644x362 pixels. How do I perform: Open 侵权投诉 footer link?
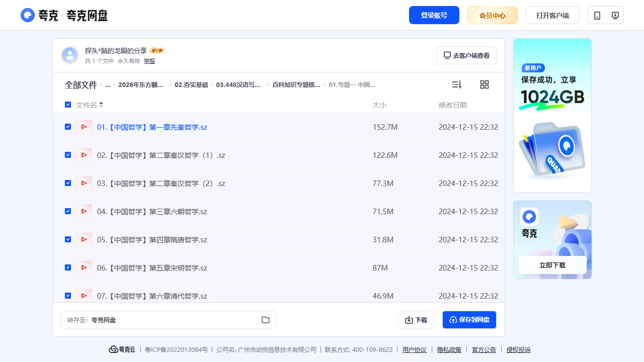click(x=519, y=350)
